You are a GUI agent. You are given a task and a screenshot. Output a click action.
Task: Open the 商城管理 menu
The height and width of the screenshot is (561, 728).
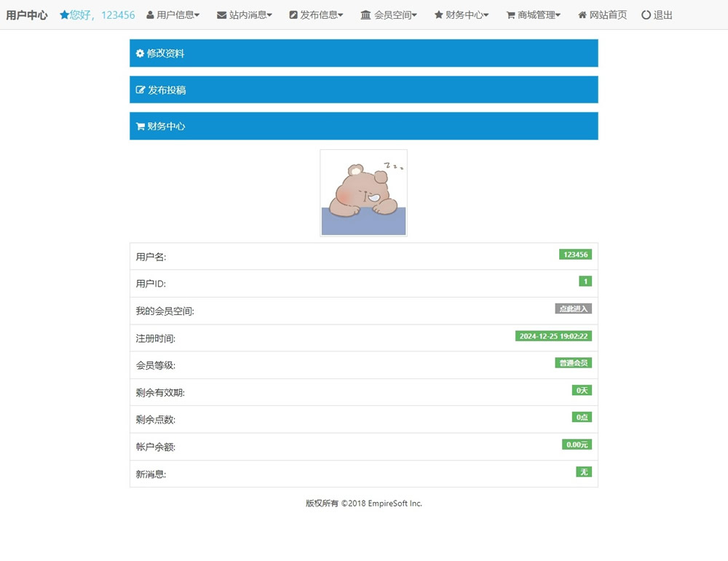tap(537, 15)
